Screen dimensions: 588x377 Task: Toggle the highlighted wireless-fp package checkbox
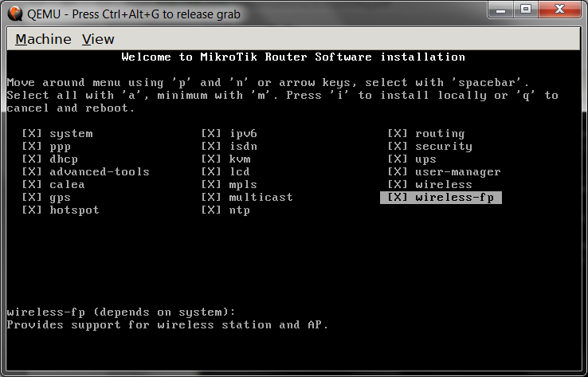click(x=398, y=198)
